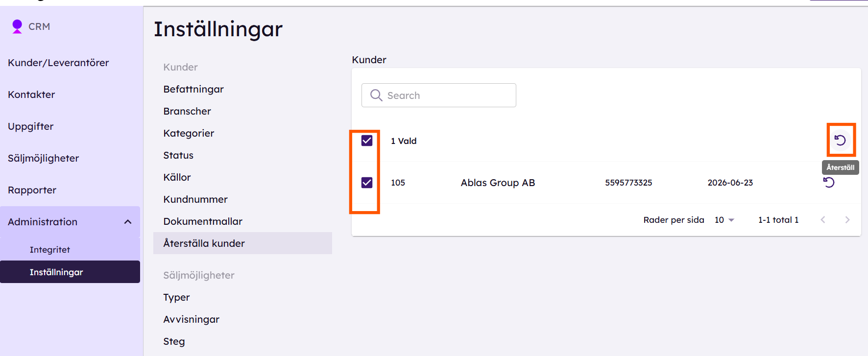This screenshot has height=356, width=868.
Task: Select Återställa kunder settings item
Action: (x=242, y=243)
